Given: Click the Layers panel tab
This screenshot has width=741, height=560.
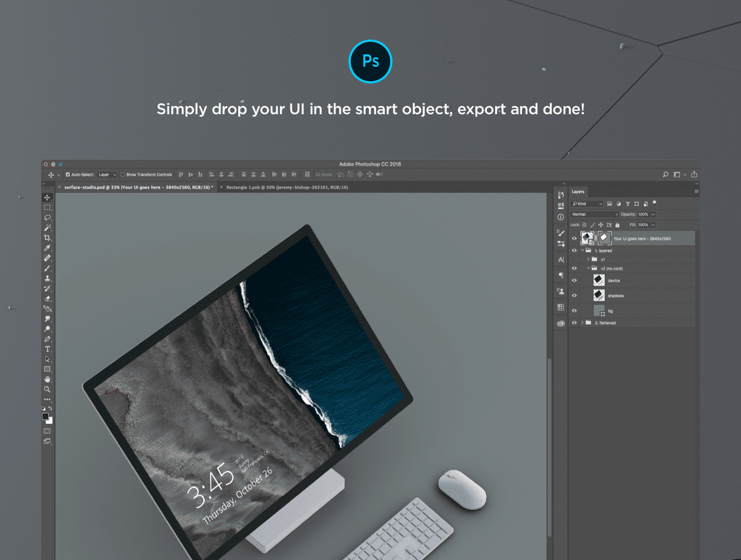Looking at the screenshot, I should point(578,192).
